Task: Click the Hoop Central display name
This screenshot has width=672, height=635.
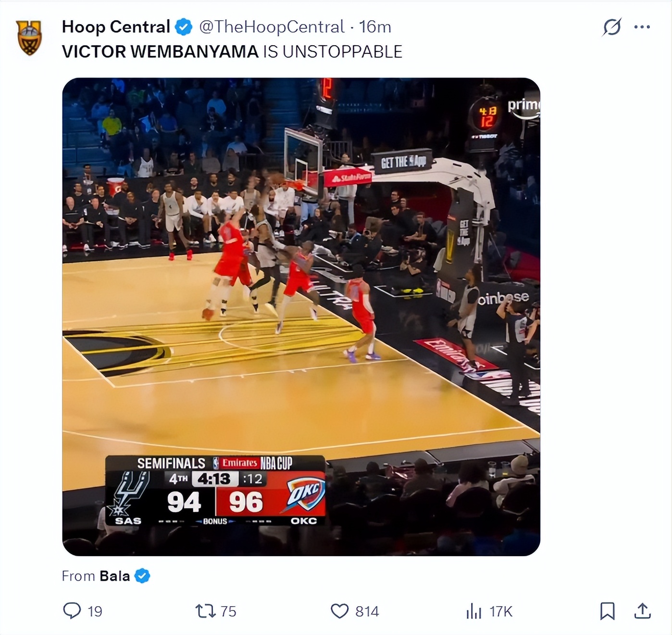Action: click(x=116, y=27)
